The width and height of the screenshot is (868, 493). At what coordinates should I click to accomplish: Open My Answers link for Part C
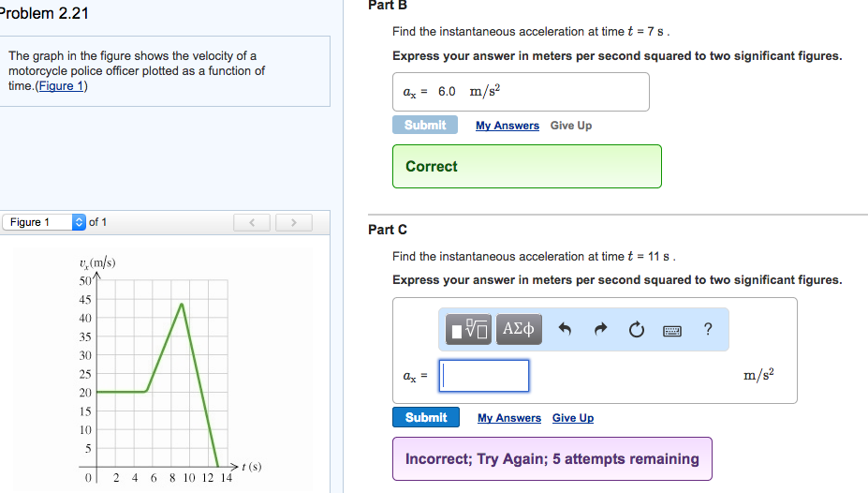[509, 418]
